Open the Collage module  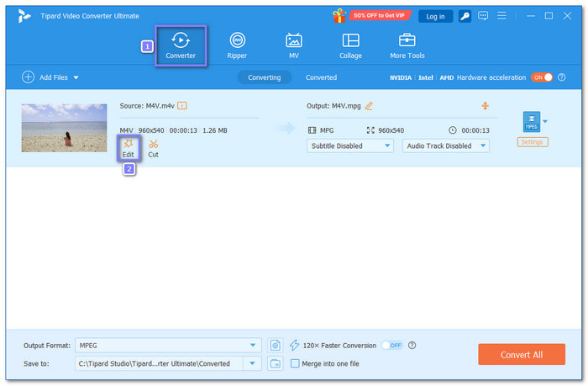(350, 45)
